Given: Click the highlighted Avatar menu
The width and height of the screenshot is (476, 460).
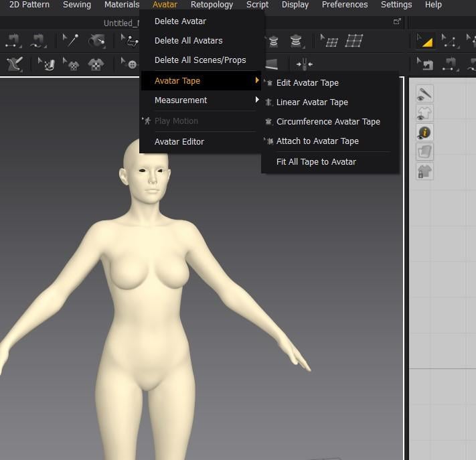Looking at the screenshot, I should (x=165, y=5).
